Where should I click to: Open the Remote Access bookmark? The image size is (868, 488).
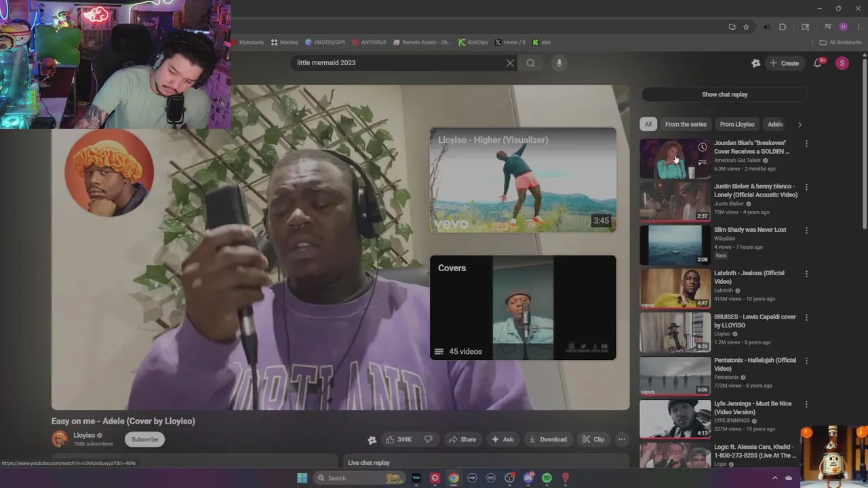[422, 42]
